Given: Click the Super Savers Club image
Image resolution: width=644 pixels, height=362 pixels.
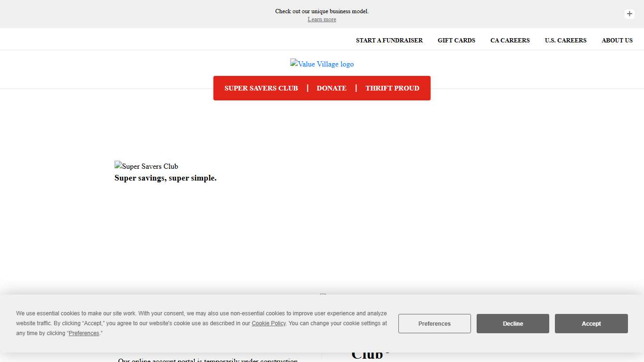Looking at the screenshot, I should [x=146, y=166].
